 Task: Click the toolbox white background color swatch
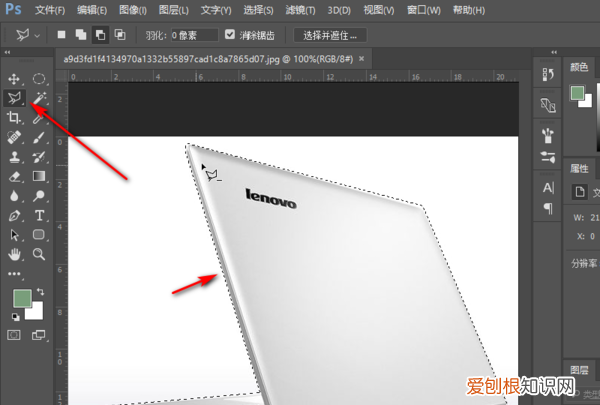point(37,312)
